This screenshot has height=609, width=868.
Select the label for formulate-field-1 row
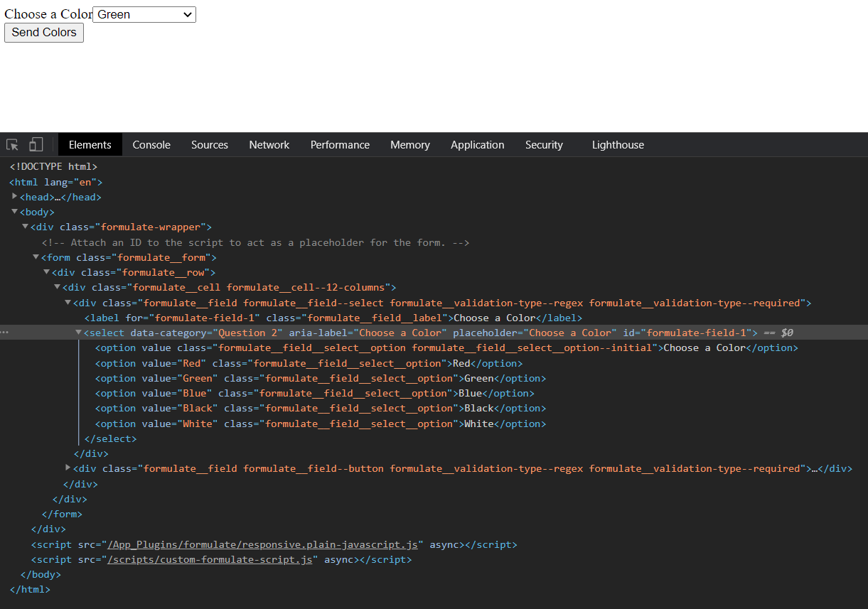(333, 318)
